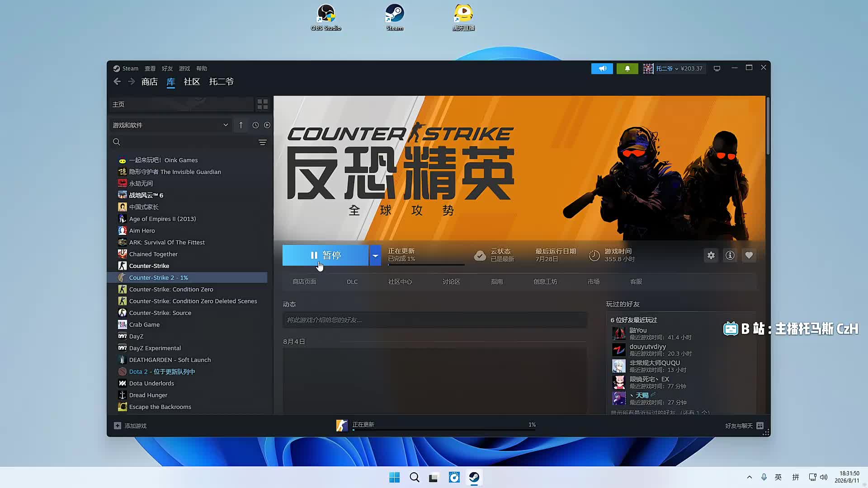This screenshot has height=488, width=868.
Task: Toggle ready-to-play filter icon
Action: (x=267, y=125)
